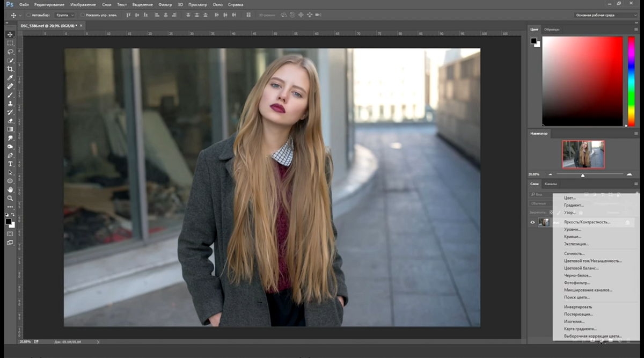The image size is (644, 358).
Task: Enable the Показать упр. элем. checkbox
Action: coord(83,15)
